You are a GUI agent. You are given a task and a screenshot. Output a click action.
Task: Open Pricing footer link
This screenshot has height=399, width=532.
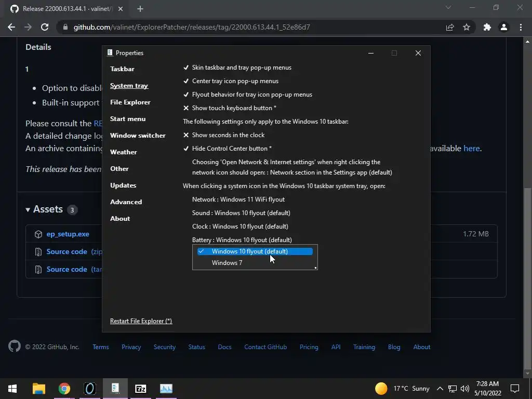click(x=309, y=347)
